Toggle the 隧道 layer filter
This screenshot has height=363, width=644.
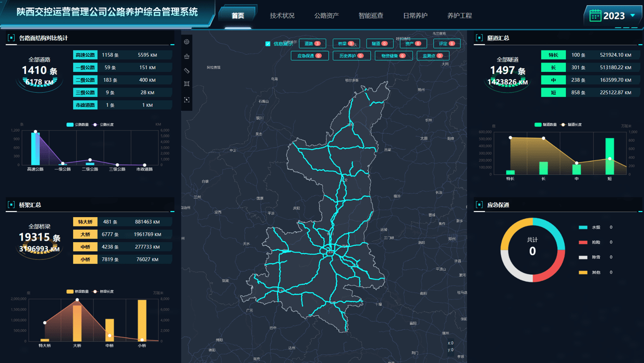[x=380, y=44]
